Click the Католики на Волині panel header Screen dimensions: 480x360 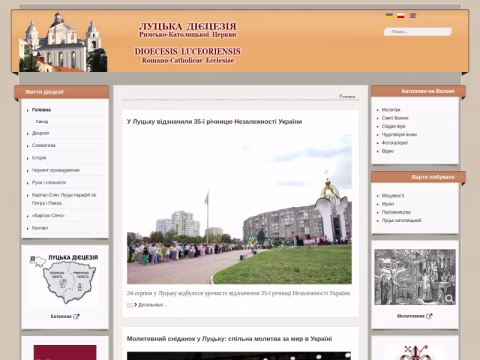pos(418,91)
